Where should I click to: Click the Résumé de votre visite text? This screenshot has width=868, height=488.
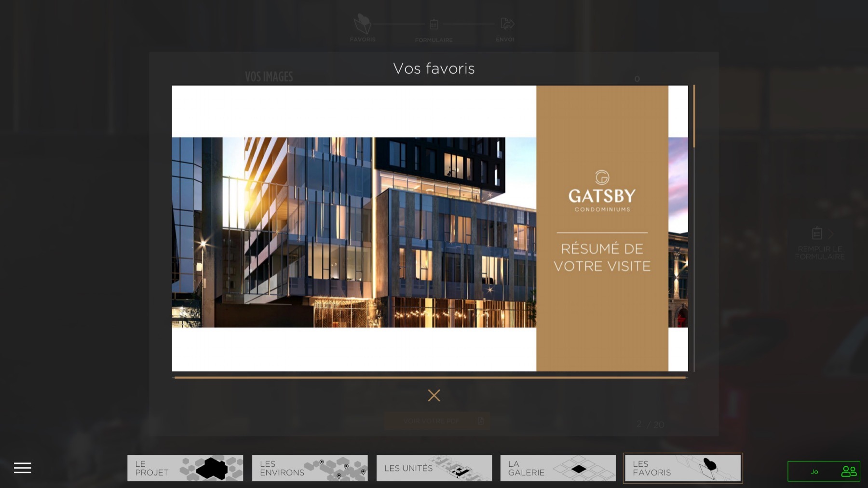[x=602, y=257]
